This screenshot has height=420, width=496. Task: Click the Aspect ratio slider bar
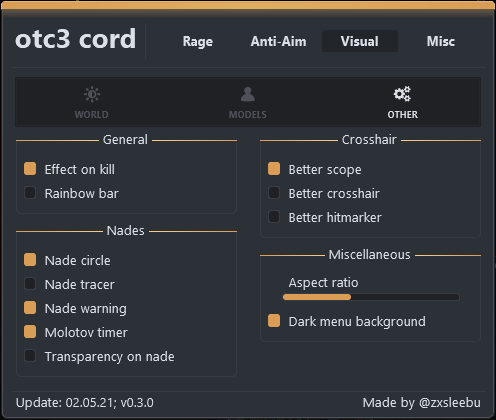click(x=371, y=297)
